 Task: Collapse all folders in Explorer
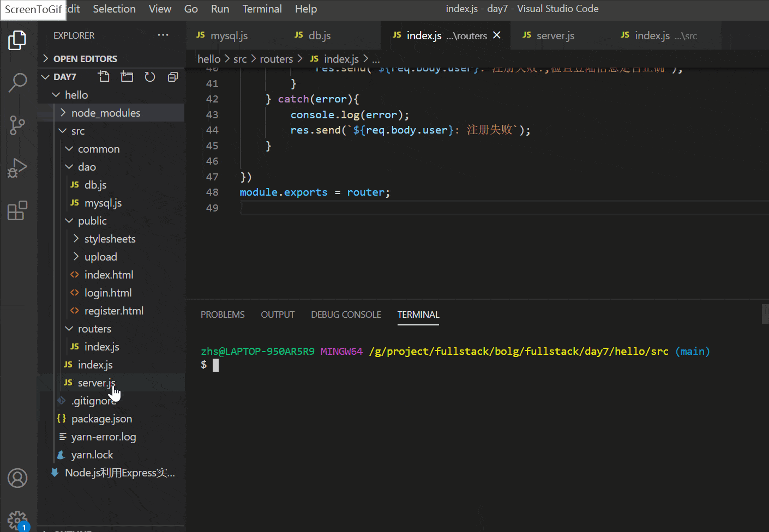tap(173, 77)
